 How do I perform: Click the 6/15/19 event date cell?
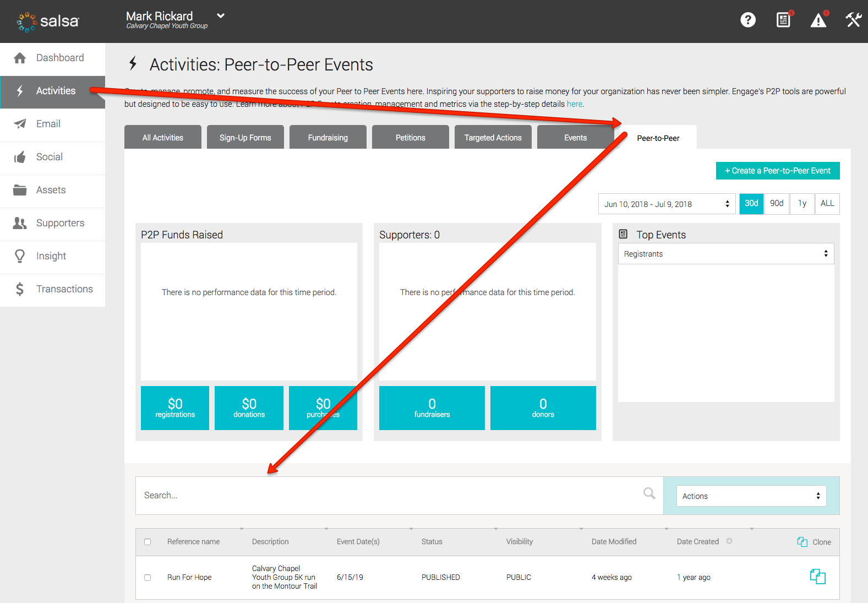tap(350, 578)
